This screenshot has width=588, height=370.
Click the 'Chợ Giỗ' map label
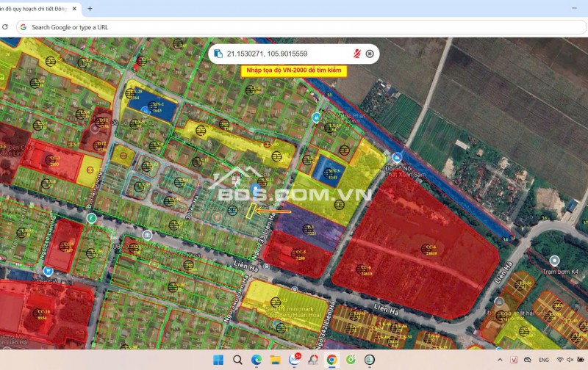(47, 282)
